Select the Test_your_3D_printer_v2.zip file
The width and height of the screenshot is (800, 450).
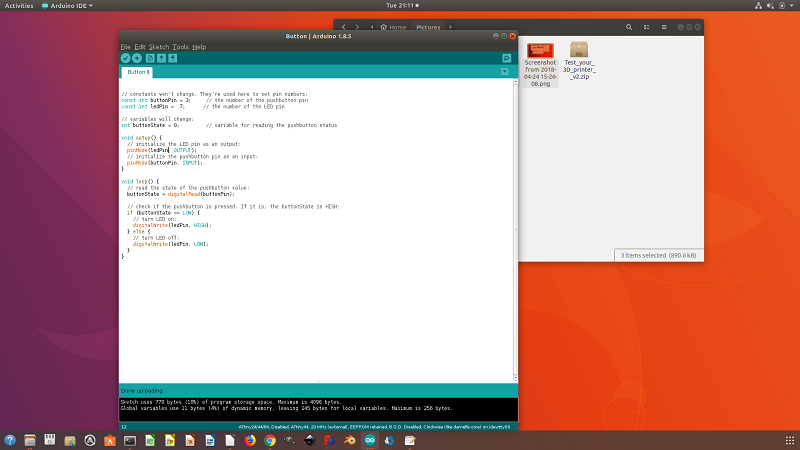tap(579, 60)
